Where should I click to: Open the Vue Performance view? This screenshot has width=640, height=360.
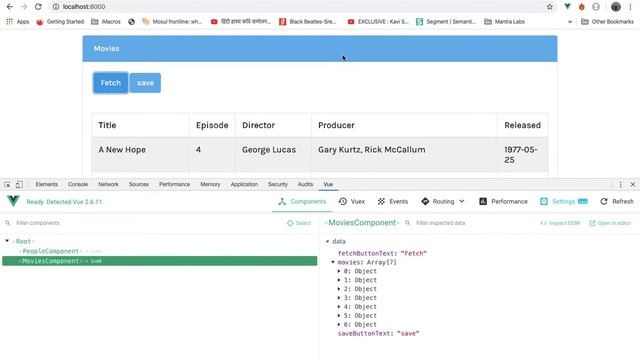pyautogui.click(x=503, y=202)
